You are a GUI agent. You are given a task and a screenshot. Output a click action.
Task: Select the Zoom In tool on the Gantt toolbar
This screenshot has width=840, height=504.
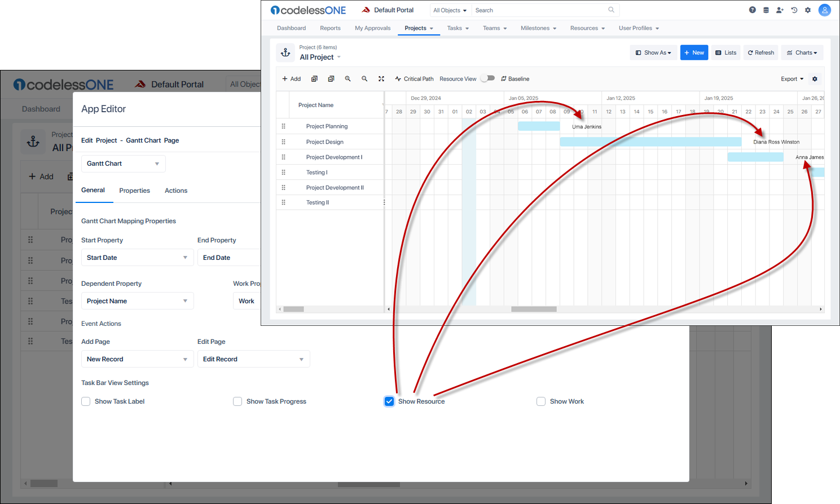tap(348, 79)
